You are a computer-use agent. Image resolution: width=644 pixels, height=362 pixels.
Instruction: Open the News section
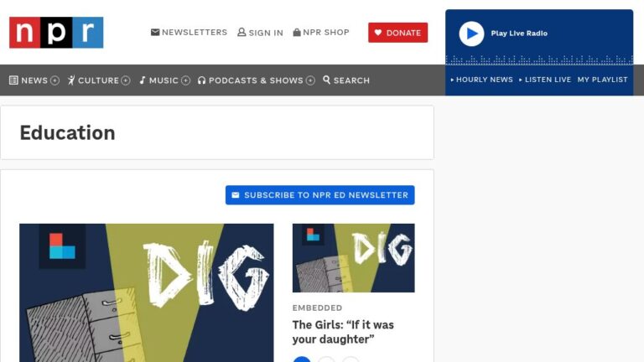[34, 80]
